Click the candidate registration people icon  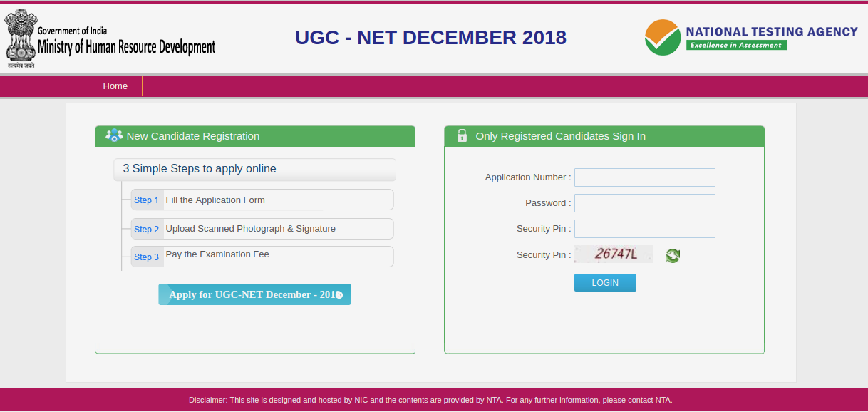pyautogui.click(x=113, y=135)
